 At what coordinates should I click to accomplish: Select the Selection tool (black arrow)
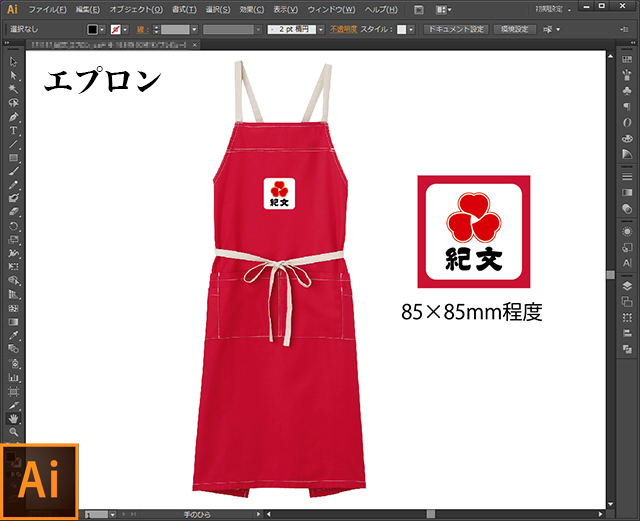point(13,62)
